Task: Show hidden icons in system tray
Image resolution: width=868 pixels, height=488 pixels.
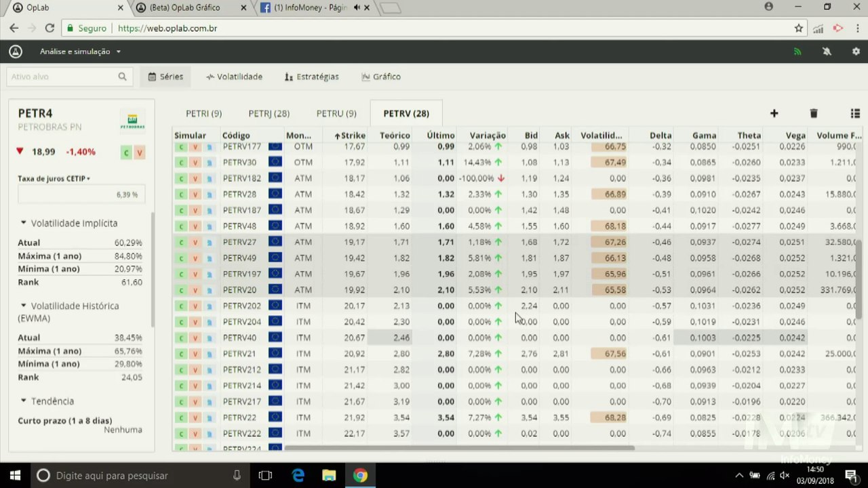Action: (739, 475)
